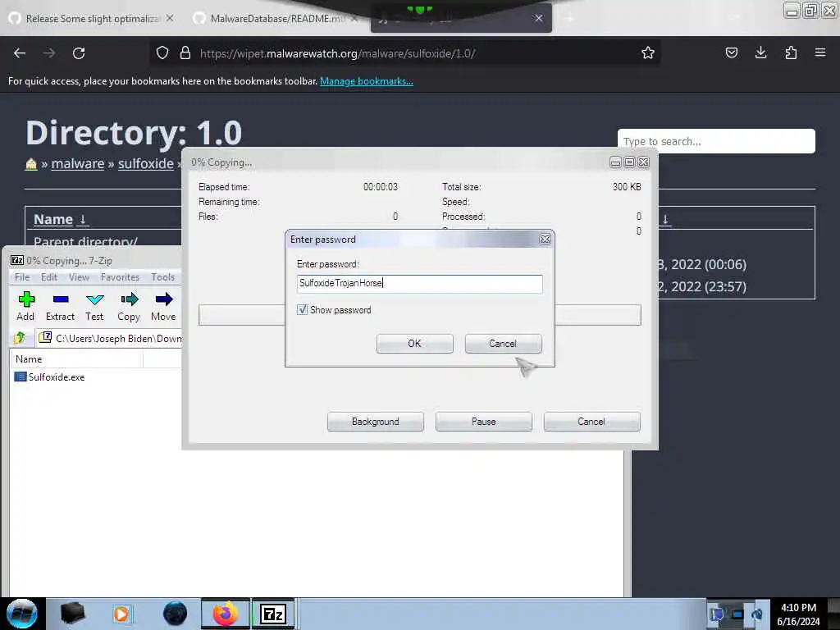840x630 pixels.
Task: Select Sulfoxide.exe in 7-Zip list
Action: coord(49,377)
